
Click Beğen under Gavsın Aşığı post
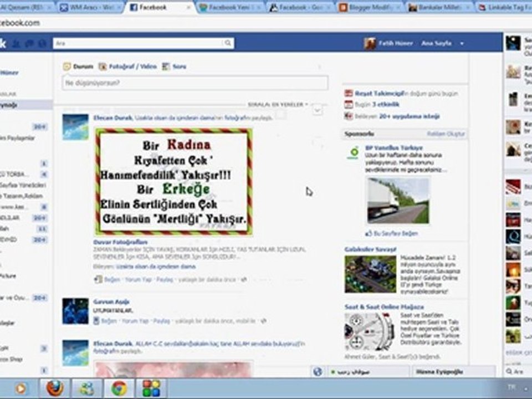pyautogui.click(x=109, y=321)
